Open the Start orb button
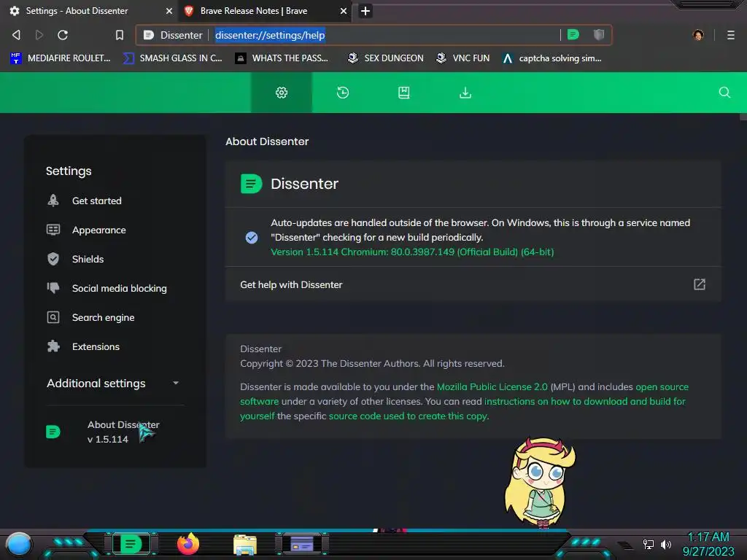 click(19, 545)
